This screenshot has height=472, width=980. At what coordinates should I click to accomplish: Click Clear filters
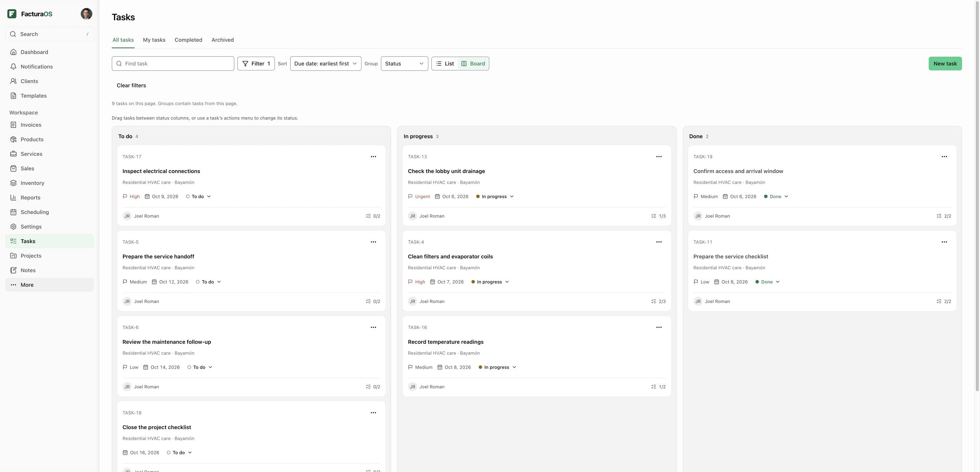point(131,85)
